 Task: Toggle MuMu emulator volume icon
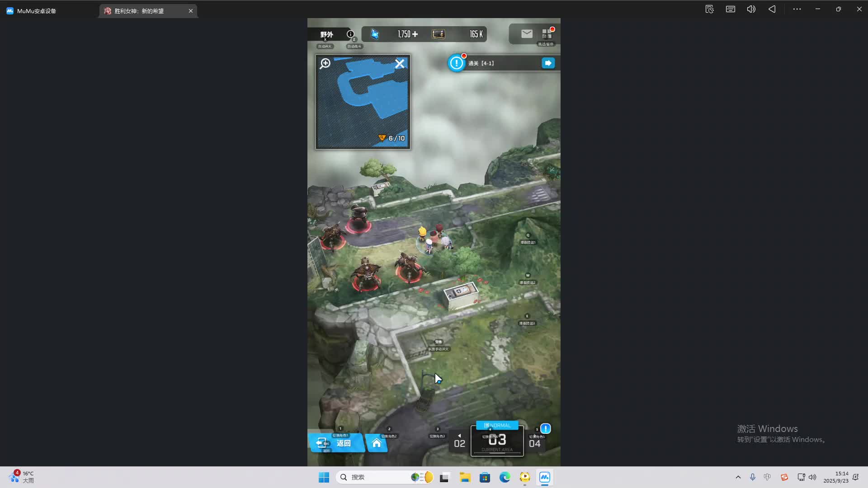751,9
